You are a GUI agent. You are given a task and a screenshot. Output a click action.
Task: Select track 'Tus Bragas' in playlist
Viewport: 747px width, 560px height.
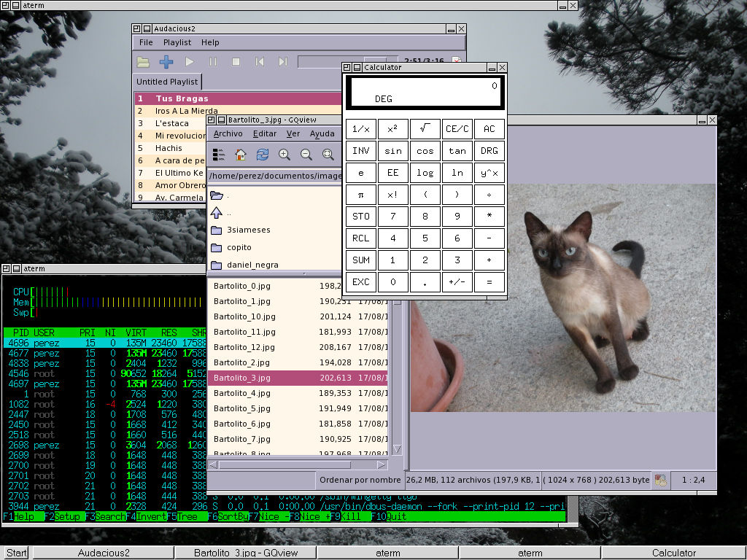click(x=239, y=98)
